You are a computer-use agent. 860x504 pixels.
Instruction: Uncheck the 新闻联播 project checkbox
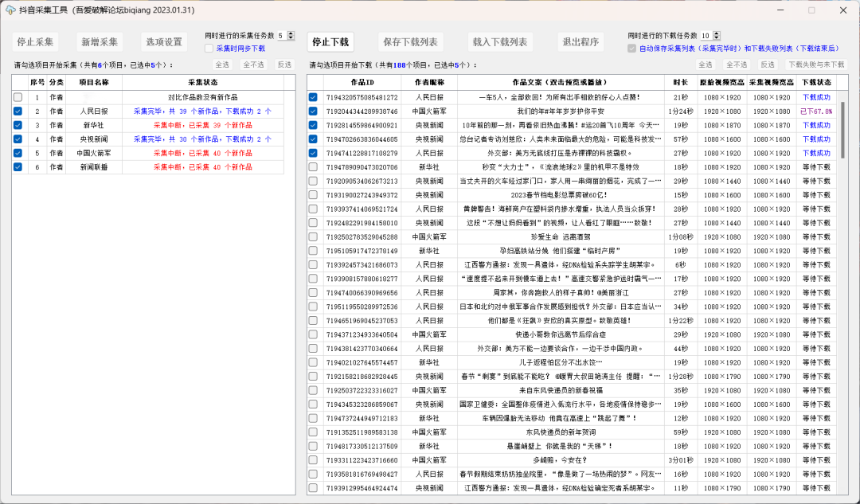(18, 166)
